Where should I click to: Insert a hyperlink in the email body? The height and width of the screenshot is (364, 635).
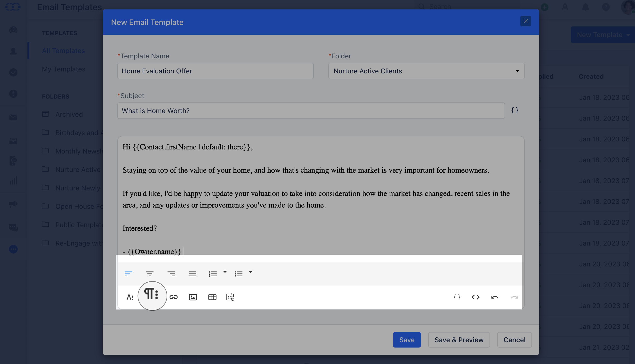173,297
